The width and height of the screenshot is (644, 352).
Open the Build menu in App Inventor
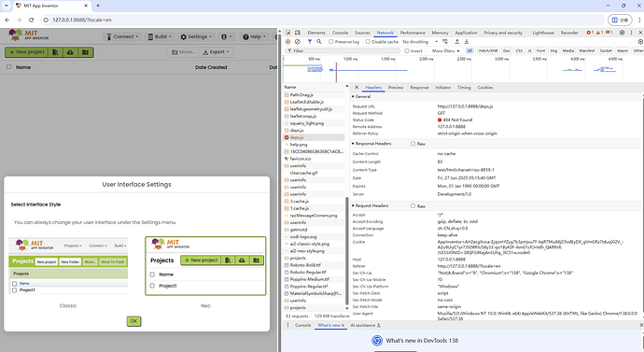[160, 36]
